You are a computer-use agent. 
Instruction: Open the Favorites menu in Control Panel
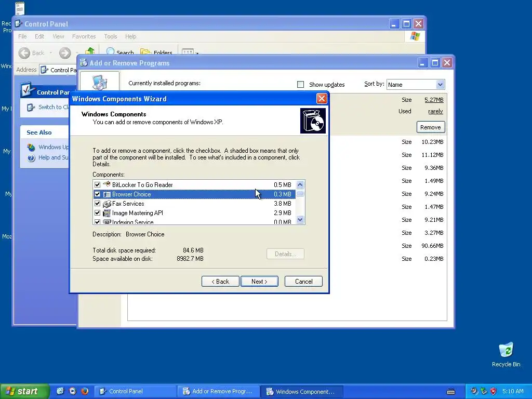point(84,36)
